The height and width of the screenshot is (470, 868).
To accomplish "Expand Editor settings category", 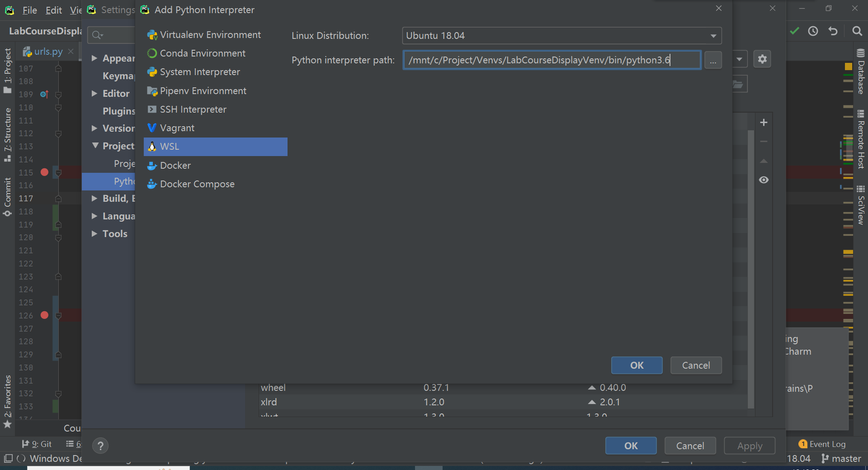I will click(x=94, y=93).
